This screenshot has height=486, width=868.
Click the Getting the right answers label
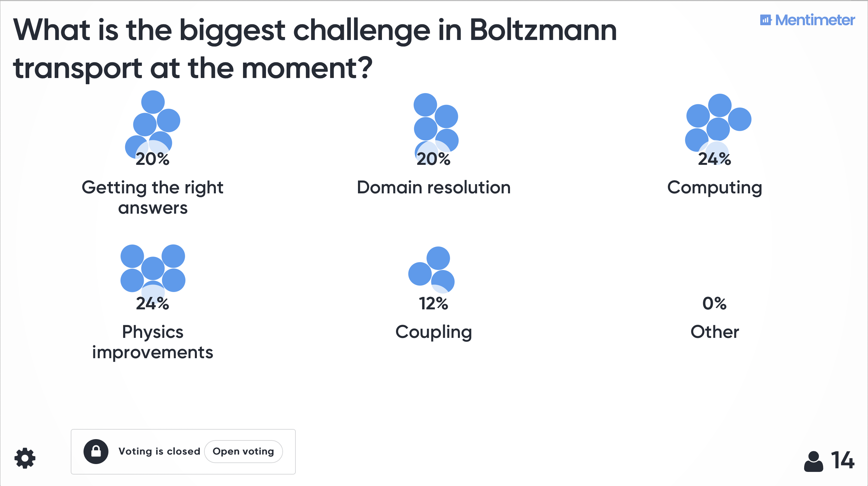153,198
